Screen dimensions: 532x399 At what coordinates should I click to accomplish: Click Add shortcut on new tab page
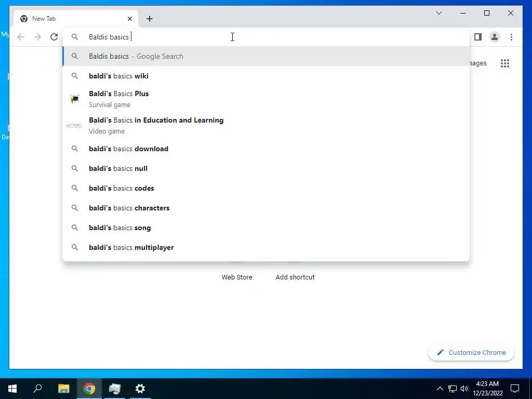click(x=295, y=277)
